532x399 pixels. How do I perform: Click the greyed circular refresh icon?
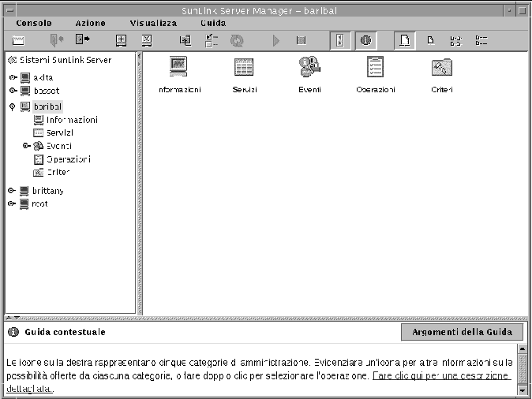pos(237,41)
